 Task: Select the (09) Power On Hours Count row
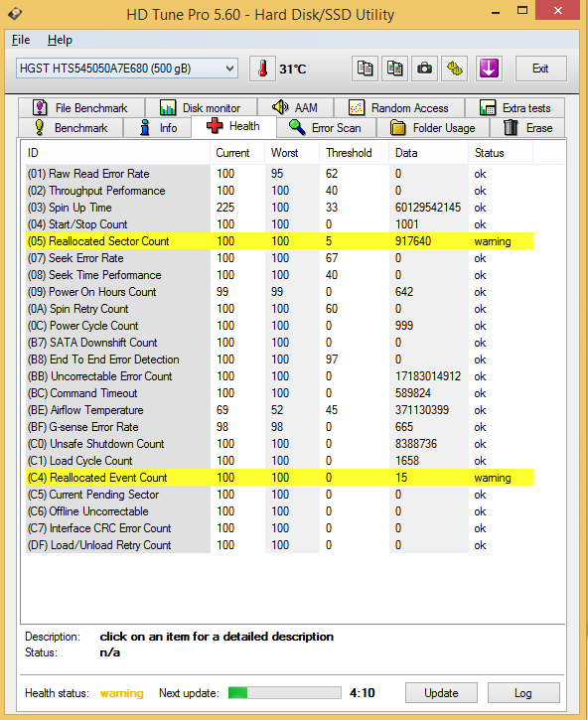click(x=279, y=292)
